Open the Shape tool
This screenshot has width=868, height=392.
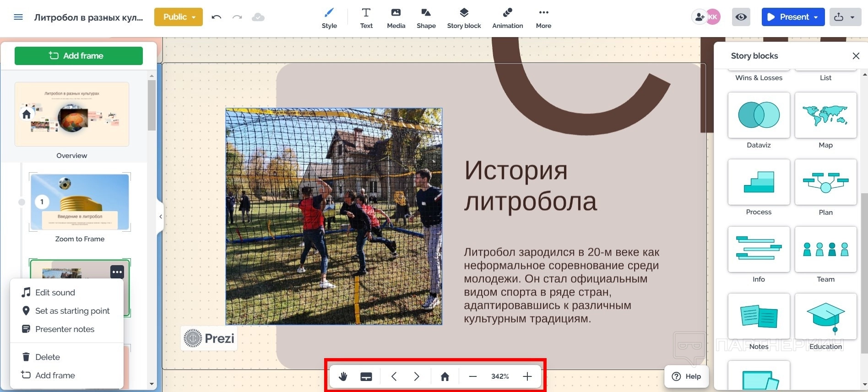coord(426,18)
